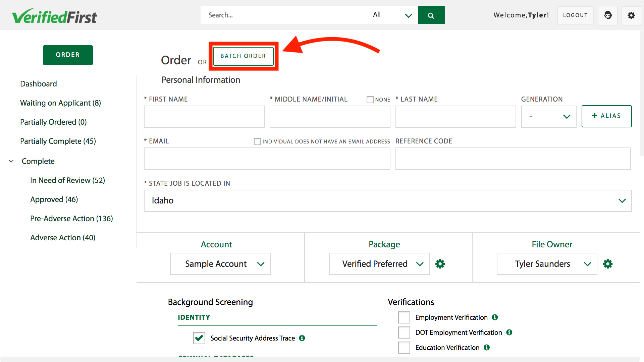
Task: Click the + ALIAS button
Action: pos(606,116)
